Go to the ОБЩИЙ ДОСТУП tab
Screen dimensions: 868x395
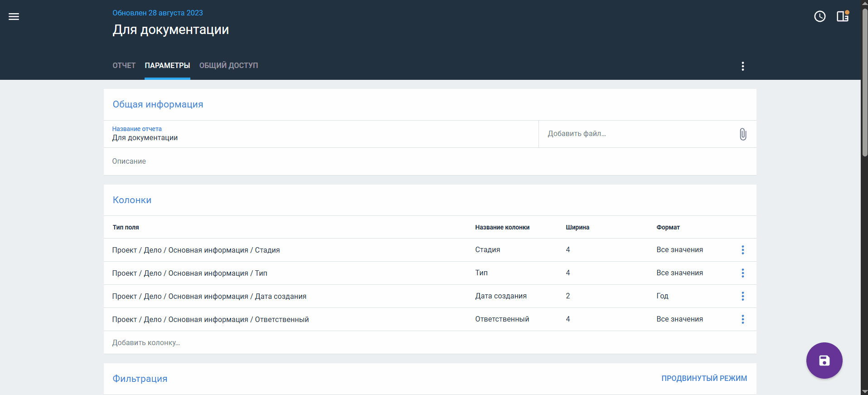tap(228, 66)
